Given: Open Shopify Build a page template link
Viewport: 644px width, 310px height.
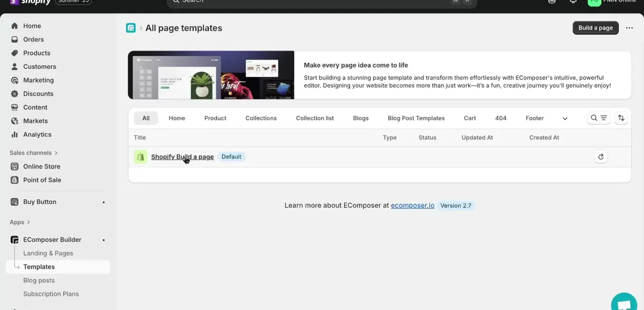Looking at the screenshot, I should [182, 157].
